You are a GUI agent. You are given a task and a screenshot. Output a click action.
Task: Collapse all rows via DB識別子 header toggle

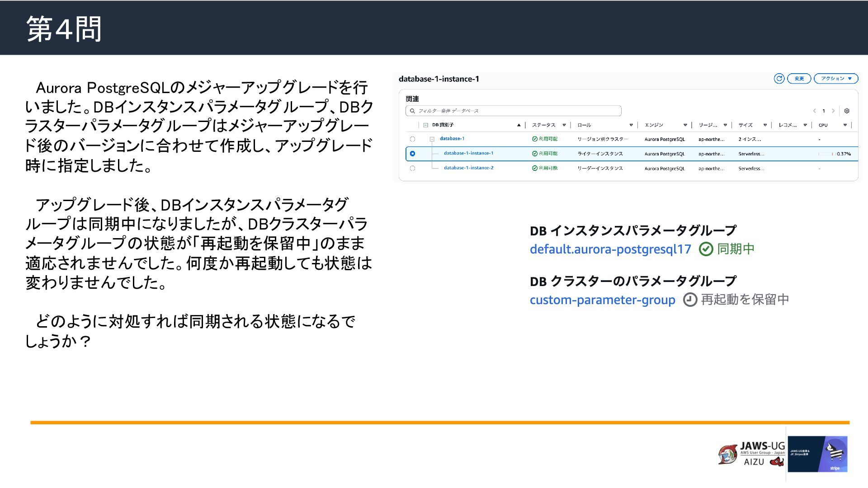point(425,125)
